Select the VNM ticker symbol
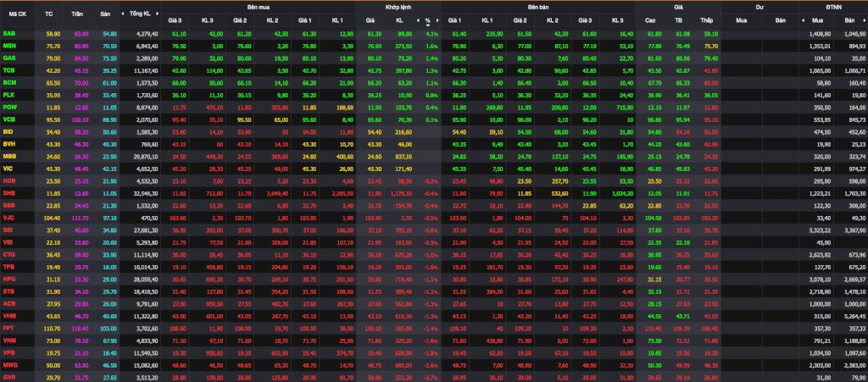Image resolution: width=868 pixels, height=382 pixels. [8, 340]
